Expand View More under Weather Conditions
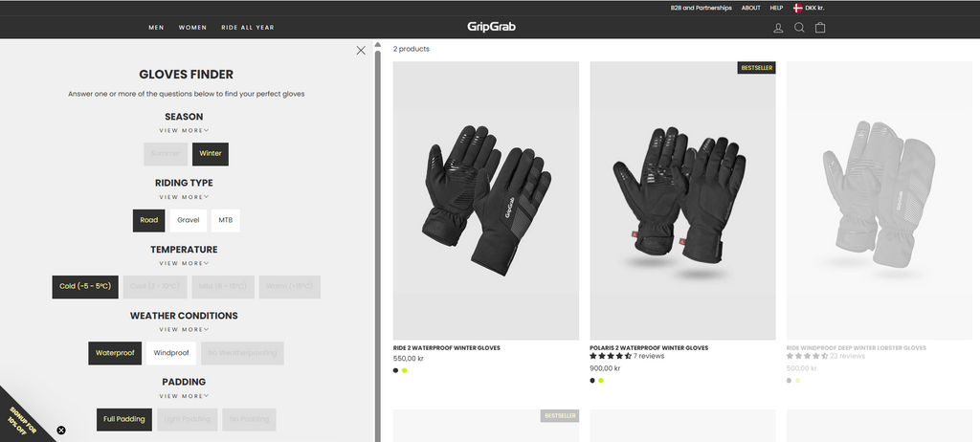The height and width of the screenshot is (442, 980). (x=184, y=329)
